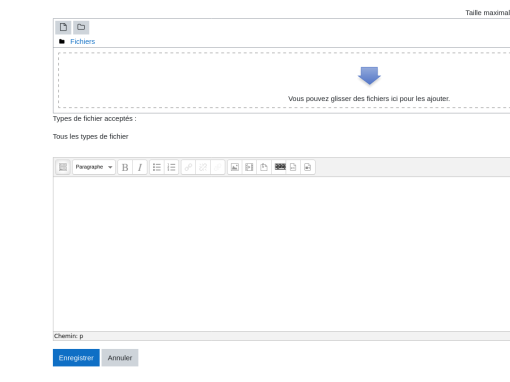The width and height of the screenshot is (510, 382).
Task: Open the Fichiers folder link
Action: (x=82, y=42)
